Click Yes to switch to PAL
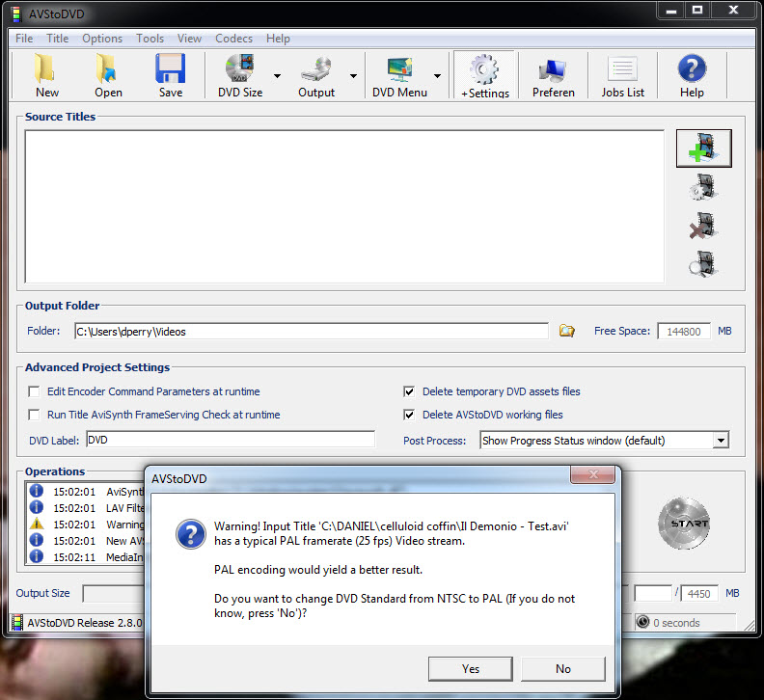764x700 pixels. pos(471,669)
